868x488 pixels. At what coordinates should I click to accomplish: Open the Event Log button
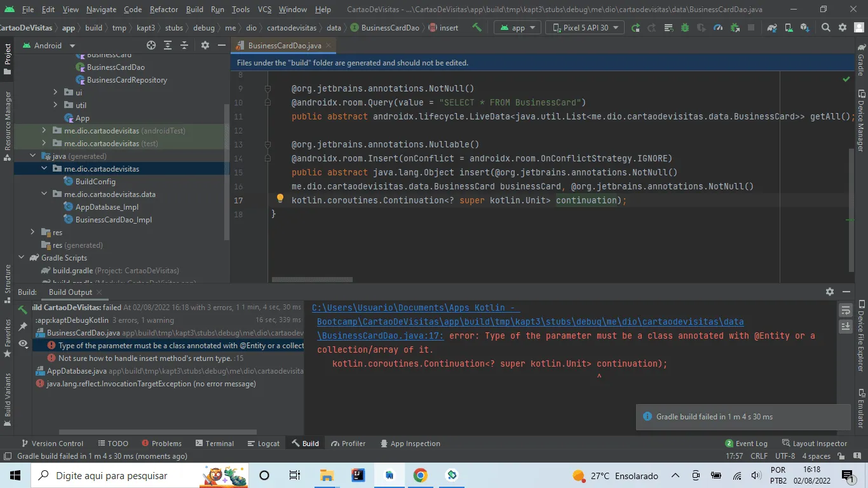pos(746,444)
